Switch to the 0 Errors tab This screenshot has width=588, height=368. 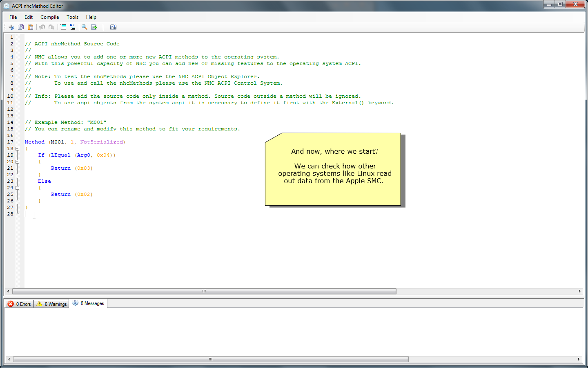click(19, 304)
